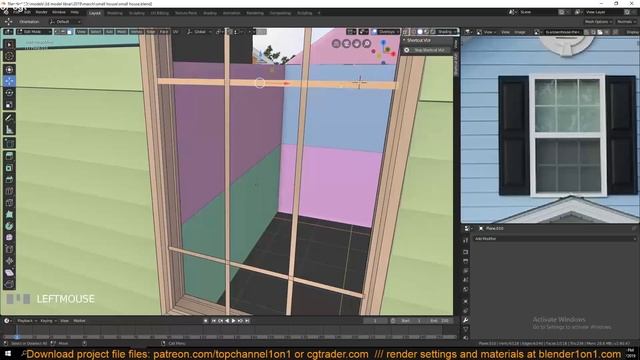Toggle auto keying record button
This screenshot has height=360, width=640.
(205, 321)
